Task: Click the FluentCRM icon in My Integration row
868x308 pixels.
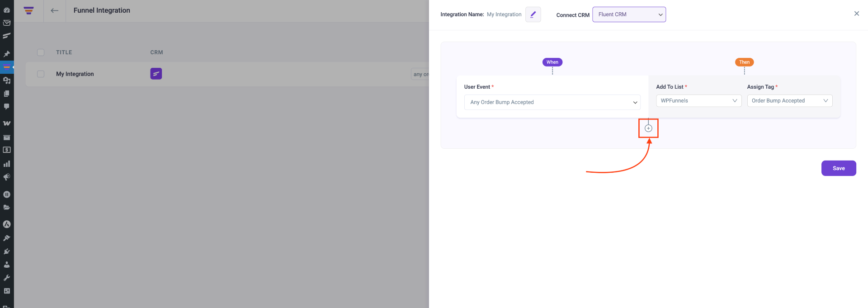Action: (156, 73)
